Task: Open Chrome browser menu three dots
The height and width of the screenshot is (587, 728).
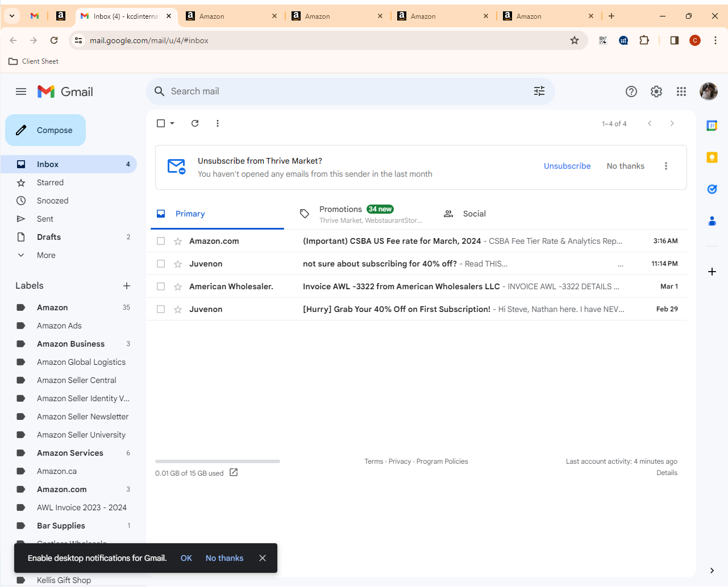Action: pyautogui.click(x=715, y=40)
